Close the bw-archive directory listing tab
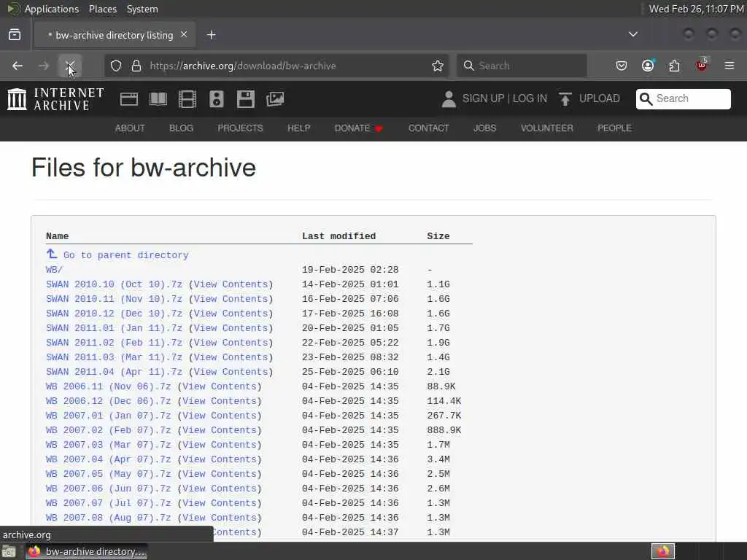 [184, 35]
